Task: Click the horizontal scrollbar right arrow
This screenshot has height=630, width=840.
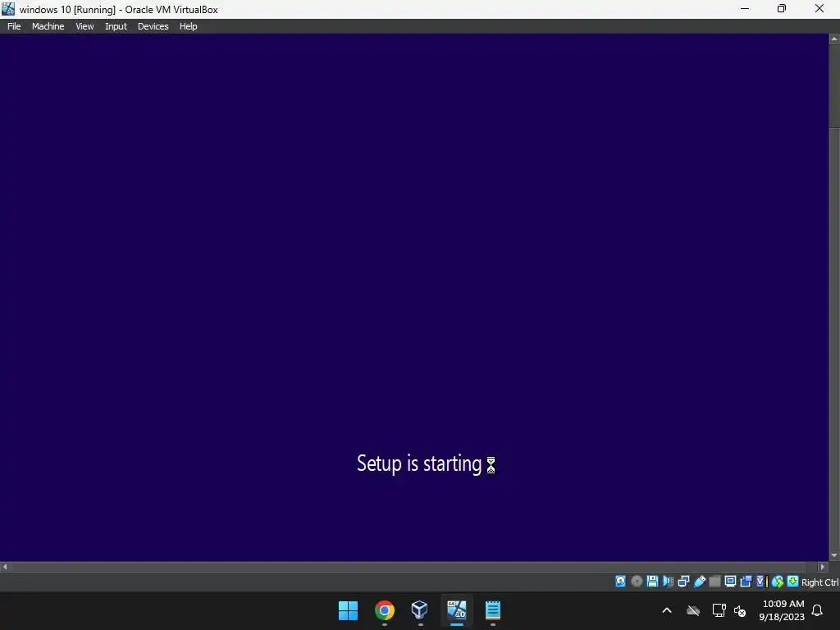Action: pos(824,567)
